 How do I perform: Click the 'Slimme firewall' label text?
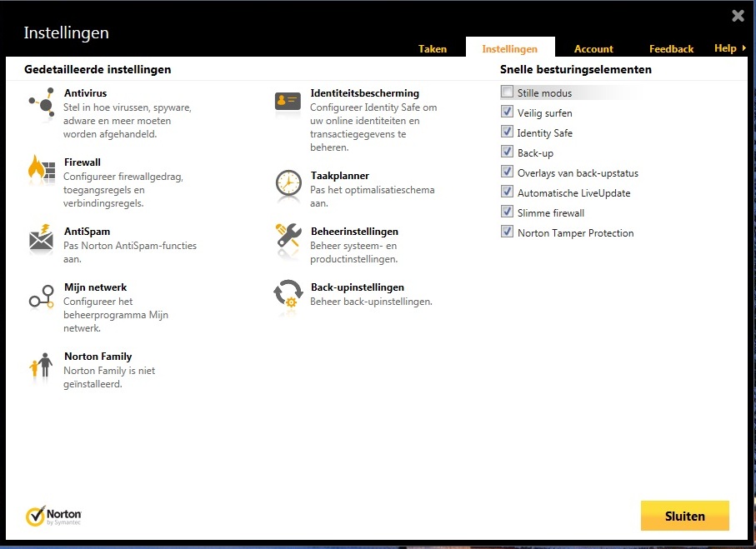tap(551, 213)
